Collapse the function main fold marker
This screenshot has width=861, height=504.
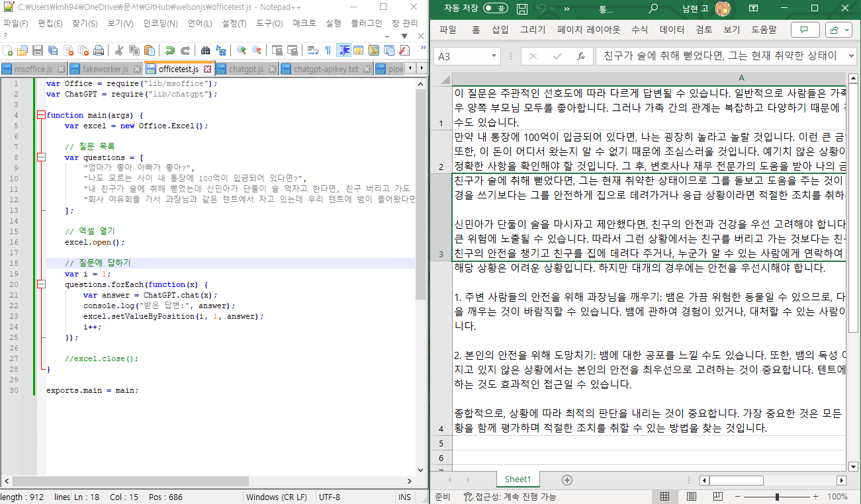pyautogui.click(x=41, y=115)
